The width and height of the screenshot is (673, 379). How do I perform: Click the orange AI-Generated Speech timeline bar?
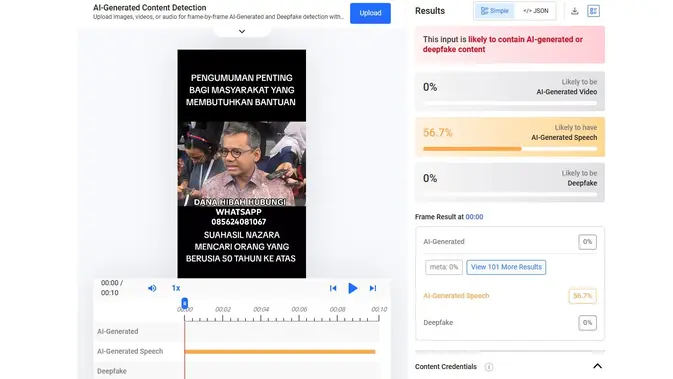coord(280,352)
